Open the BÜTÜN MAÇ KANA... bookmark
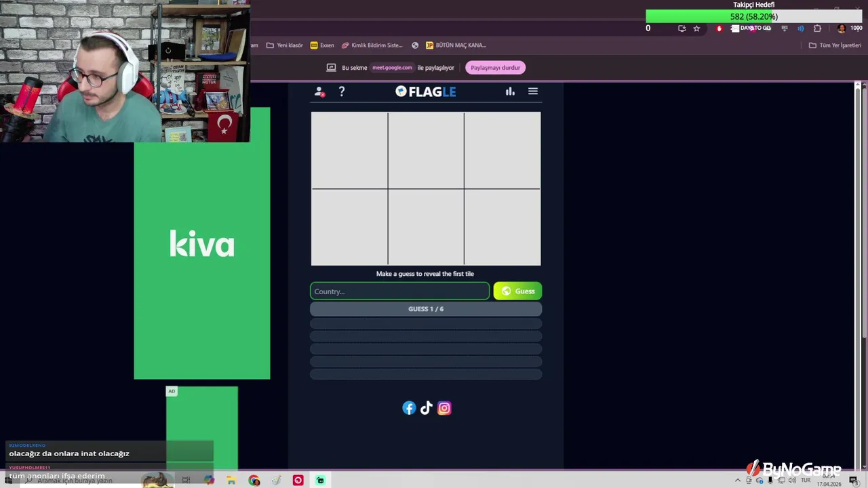The height and width of the screenshot is (488, 868). click(456, 45)
